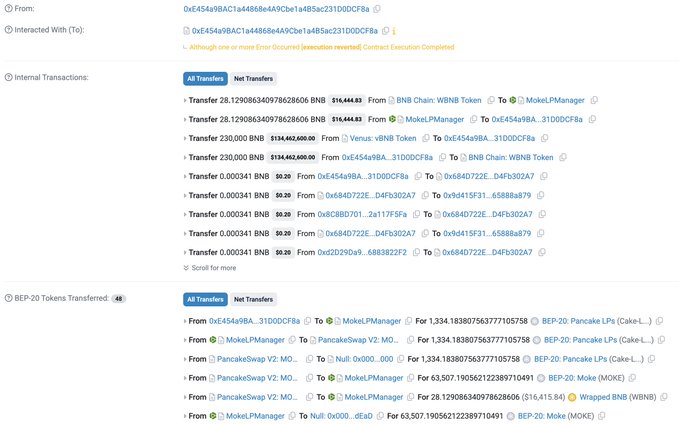Copy the From address at top

[377, 9]
